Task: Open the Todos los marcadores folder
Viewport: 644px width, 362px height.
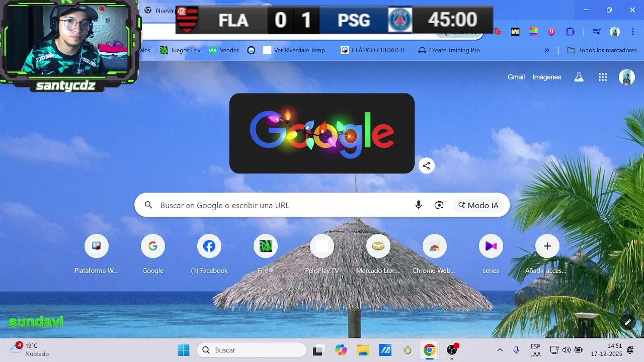Action: [602, 50]
